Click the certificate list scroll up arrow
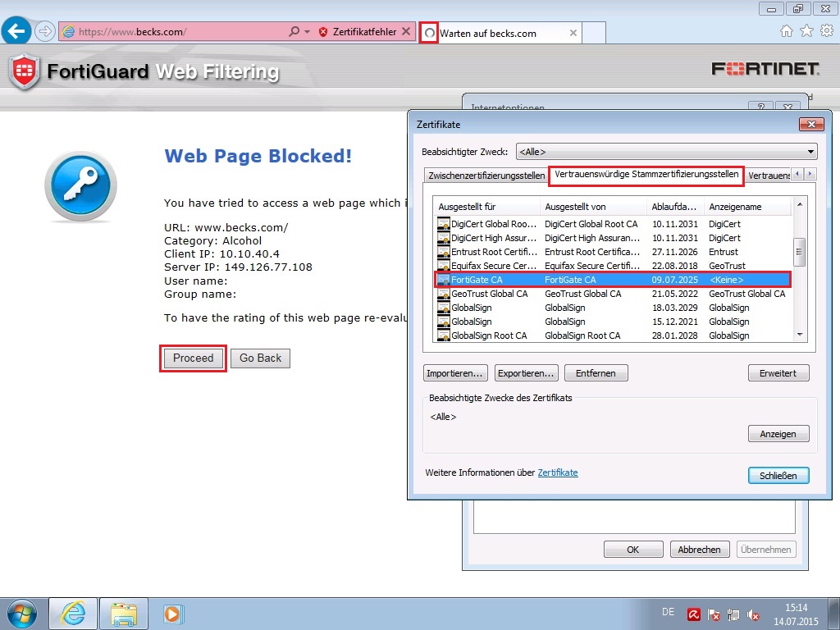The width and height of the screenshot is (840, 630). [800, 204]
